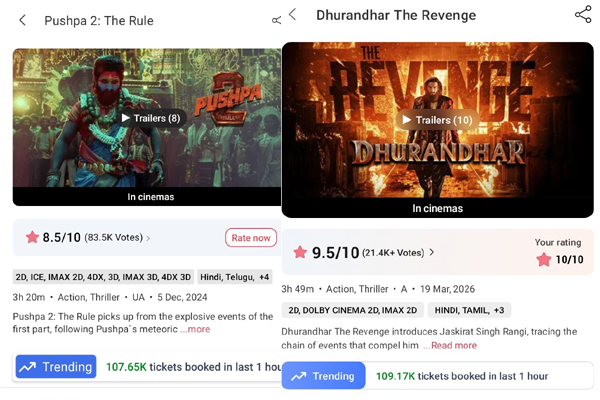Click Rate now for Pushpa 2
This screenshot has width=600, height=400.
click(x=251, y=238)
